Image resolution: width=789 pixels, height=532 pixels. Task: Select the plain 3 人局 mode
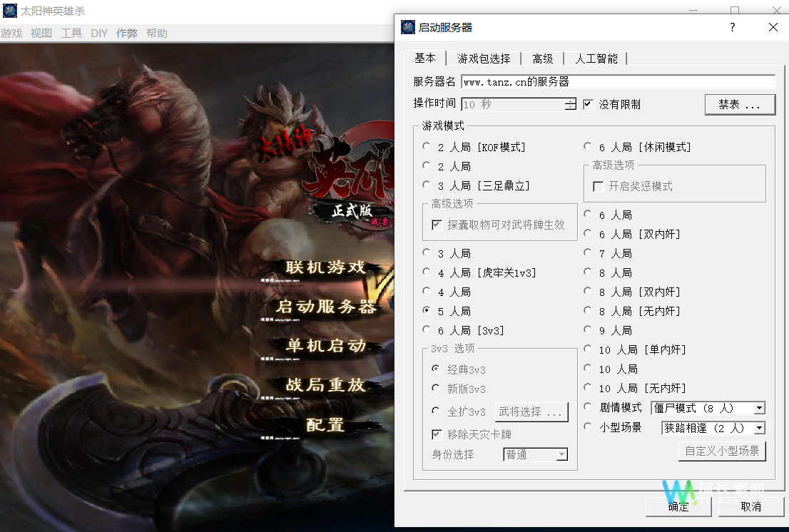click(x=427, y=252)
